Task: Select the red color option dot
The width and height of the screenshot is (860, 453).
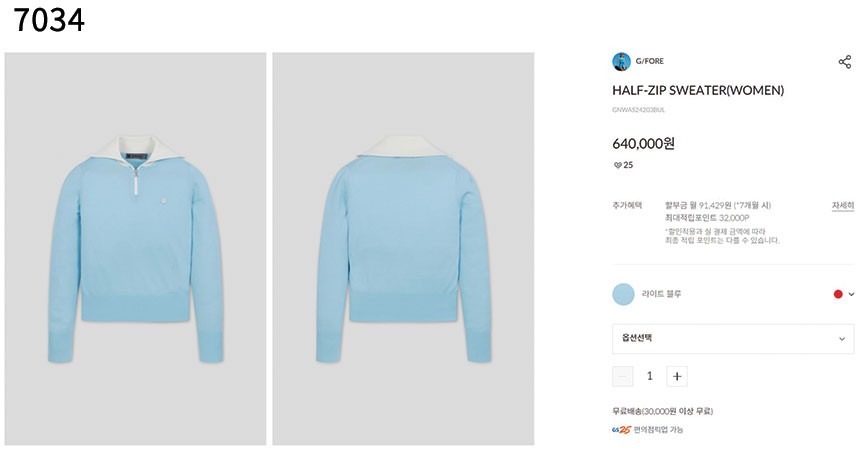Action: click(838, 294)
